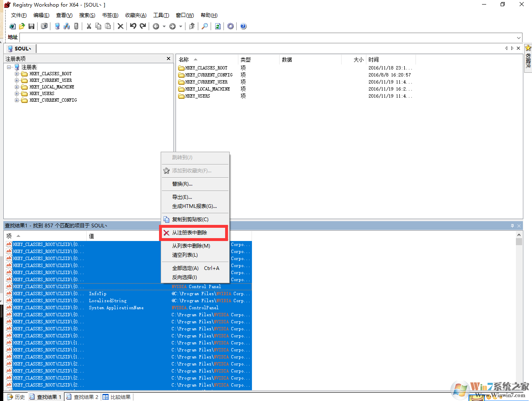Open the 搜索(S) menu
This screenshot has width=532, height=401.
(87, 15)
